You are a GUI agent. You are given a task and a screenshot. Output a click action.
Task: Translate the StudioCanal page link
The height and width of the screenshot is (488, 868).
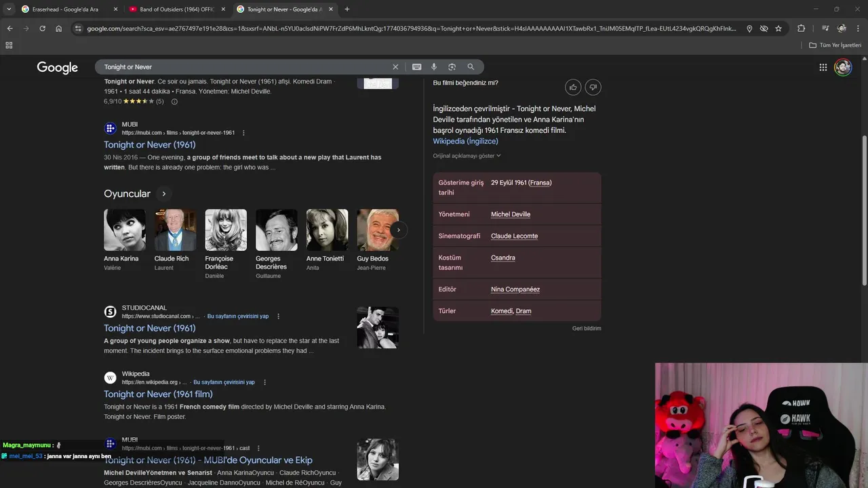pyautogui.click(x=238, y=317)
